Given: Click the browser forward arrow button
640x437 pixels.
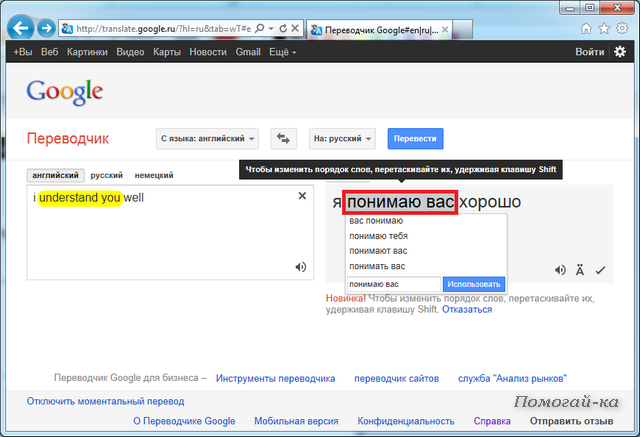Looking at the screenshot, I should (x=47, y=28).
